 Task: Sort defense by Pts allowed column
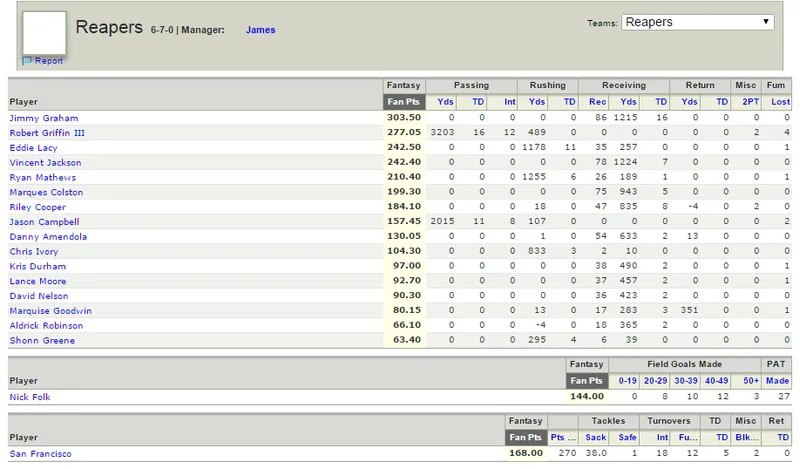(563, 437)
